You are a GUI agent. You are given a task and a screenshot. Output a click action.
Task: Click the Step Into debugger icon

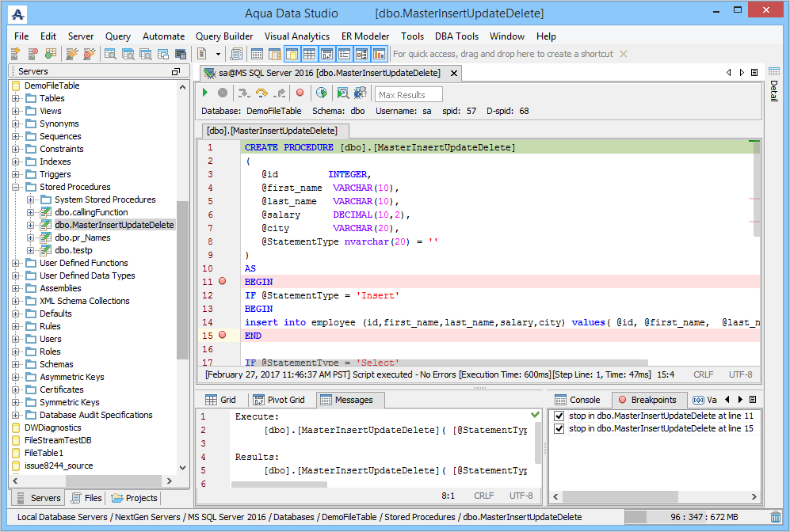(243, 93)
